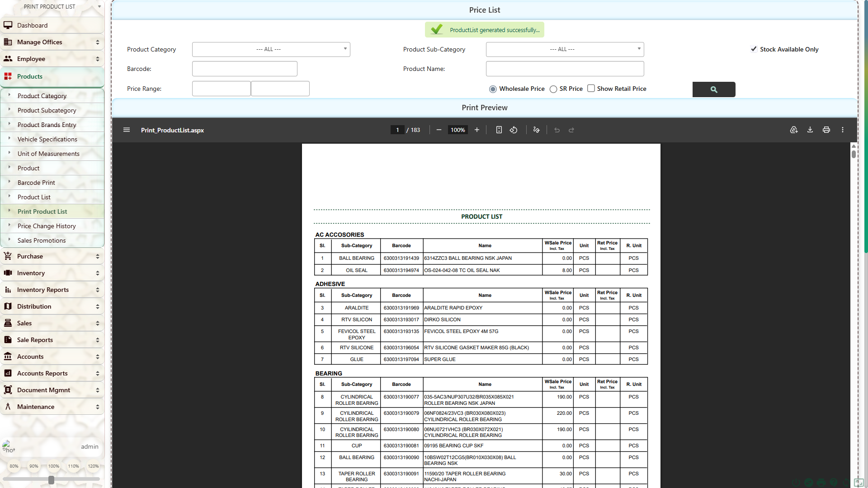Click the fit to page icon
The width and height of the screenshot is (868, 488).
tap(499, 130)
